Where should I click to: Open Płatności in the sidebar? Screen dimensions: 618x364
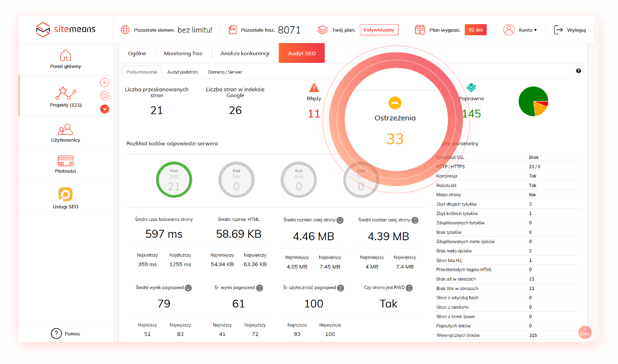[x=65, y=164]
